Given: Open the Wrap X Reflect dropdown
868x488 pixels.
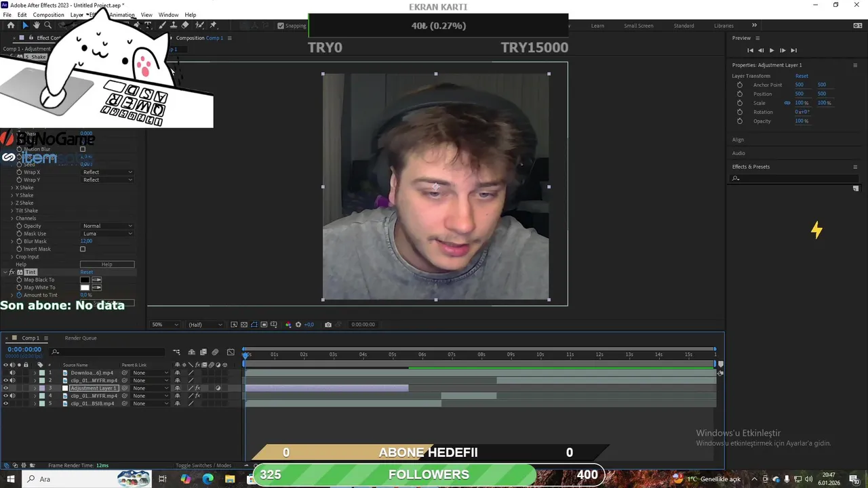Looking at the screenshot, I should pyautogui.click(x=108, y=172).
